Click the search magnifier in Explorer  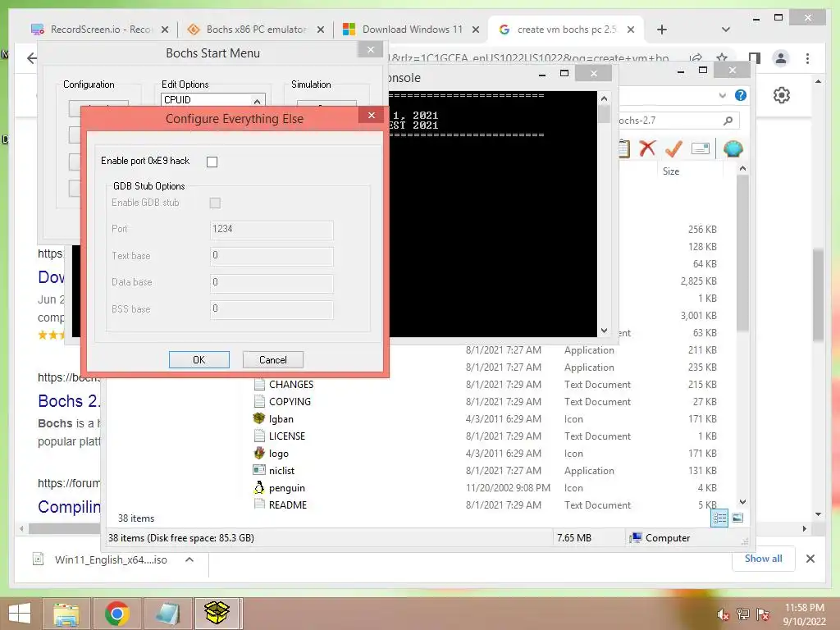pos(728,121)
